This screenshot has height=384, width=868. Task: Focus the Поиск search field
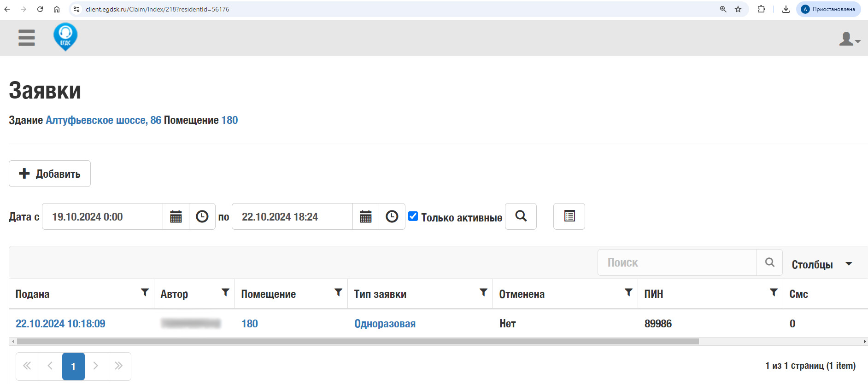[x=677, y=262]
